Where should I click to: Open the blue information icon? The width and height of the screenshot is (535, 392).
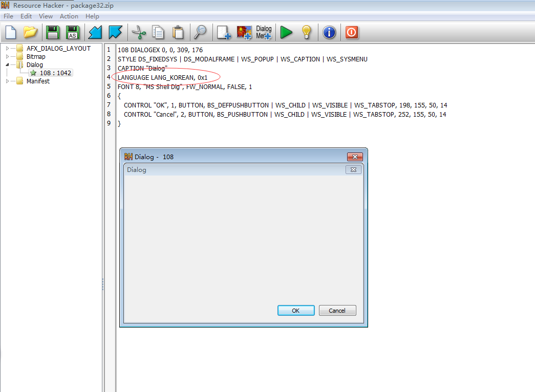pyautogui.click(x=329, y=32)
